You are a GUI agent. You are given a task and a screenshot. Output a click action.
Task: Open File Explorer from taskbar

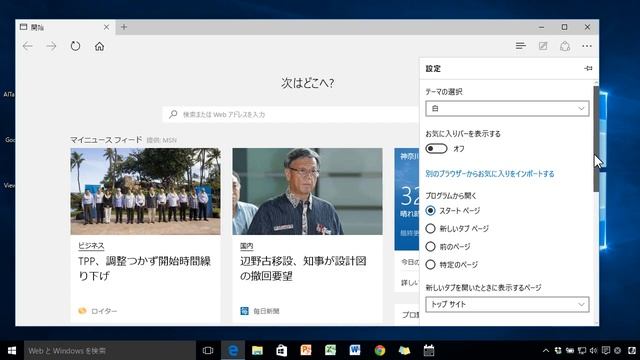(257, 351)
